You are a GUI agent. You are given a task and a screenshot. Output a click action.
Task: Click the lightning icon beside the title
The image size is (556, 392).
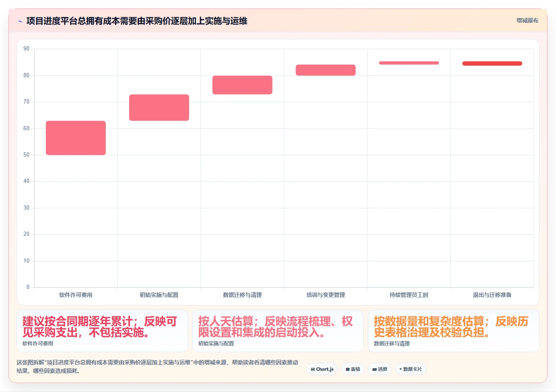pos(20,21)
